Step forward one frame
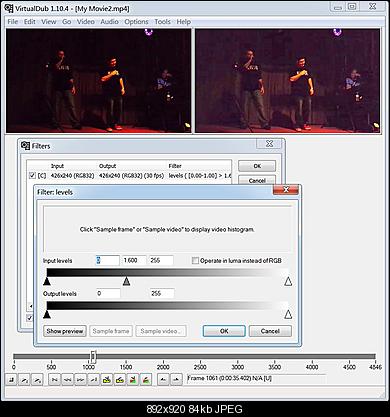The image size is (390, 417). coord(80,379)
